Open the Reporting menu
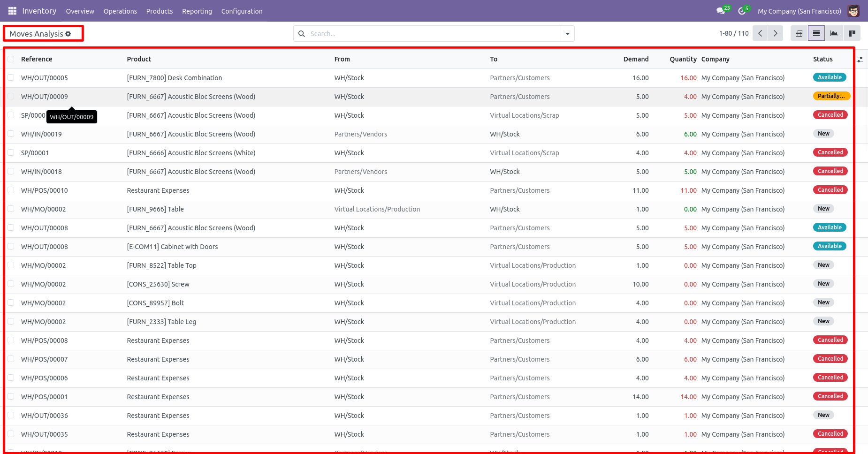This screenshot has height=454, width=868. 197,11
